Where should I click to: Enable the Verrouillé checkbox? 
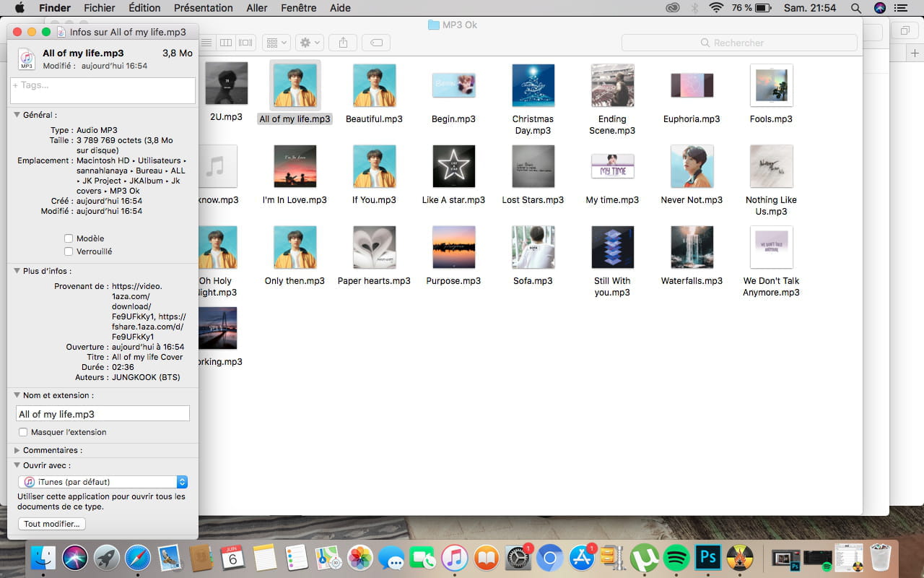tap(69, 251)
